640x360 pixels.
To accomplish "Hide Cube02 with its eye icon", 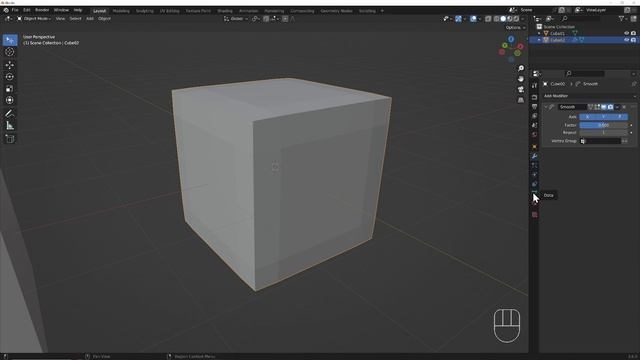I will point(627,40).
